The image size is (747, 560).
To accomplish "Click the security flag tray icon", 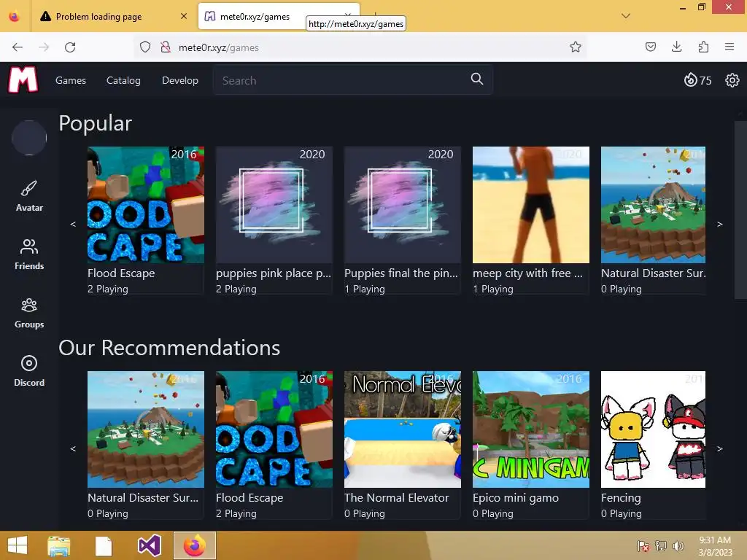I will click(643, 545).
